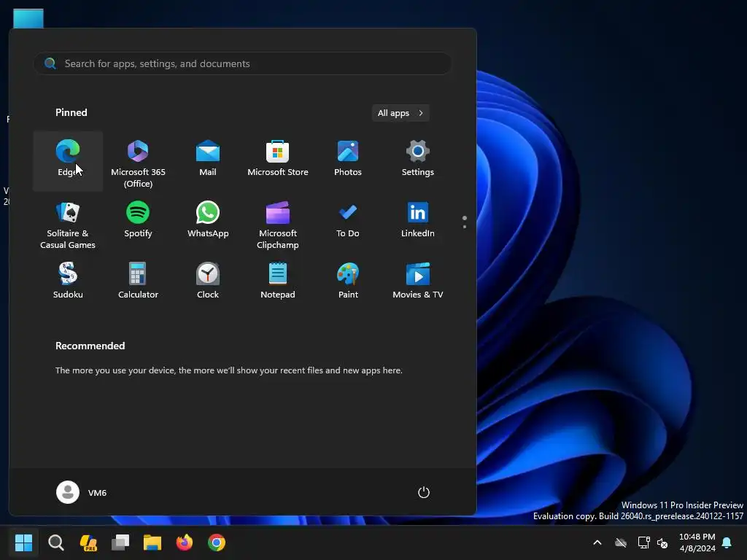This screenshot has height=560, width=747.
Task: Open Task View on taskbar
Action: (x=120, y=542)
